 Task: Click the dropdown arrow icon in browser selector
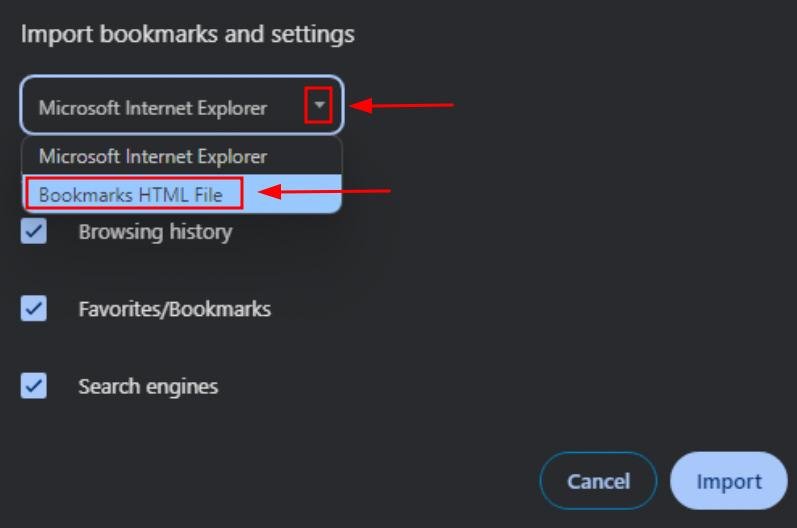319,105
